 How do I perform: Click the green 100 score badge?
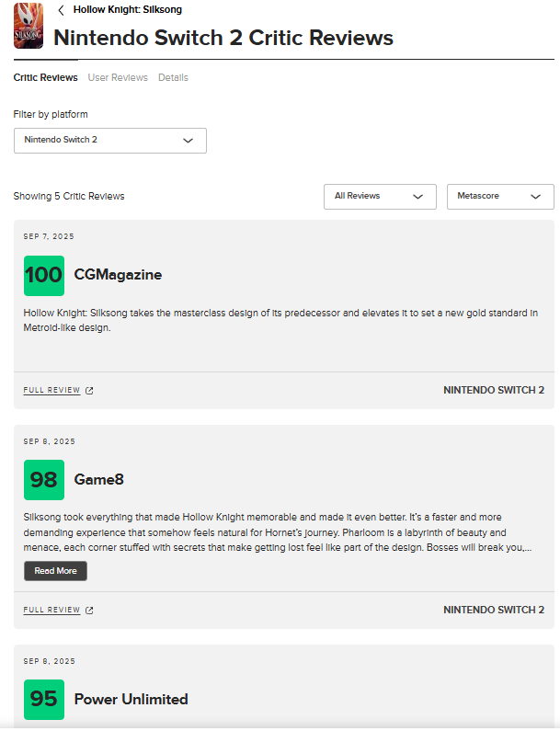click(x=44, y=275)
